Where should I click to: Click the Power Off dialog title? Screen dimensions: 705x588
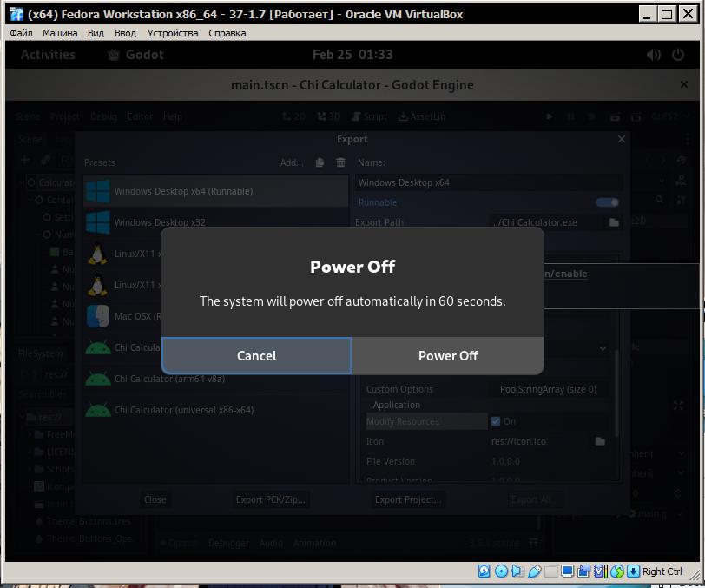point(352,267)
